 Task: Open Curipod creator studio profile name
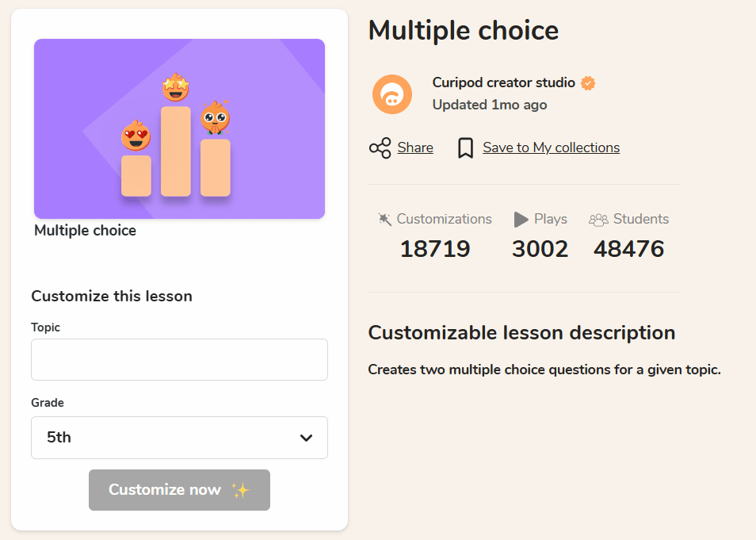503,82
